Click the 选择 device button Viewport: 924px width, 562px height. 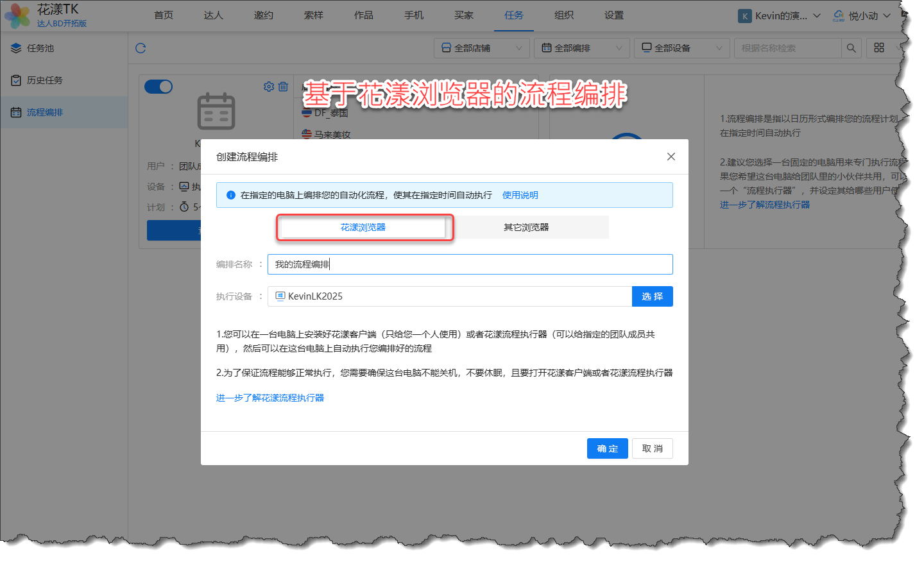[x=652, y=296]
